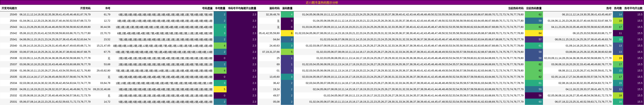Select period number 25340

click(x=13, y=45)
